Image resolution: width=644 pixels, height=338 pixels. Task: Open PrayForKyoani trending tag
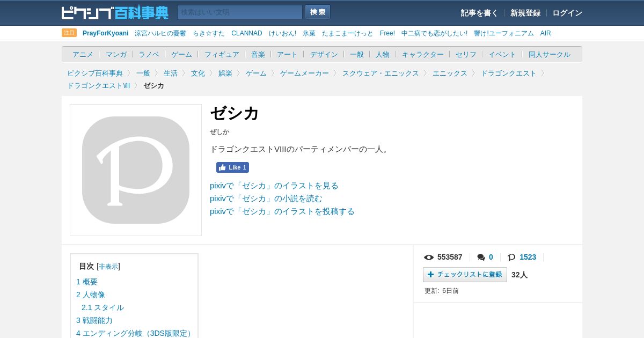(x=106, y=33)
